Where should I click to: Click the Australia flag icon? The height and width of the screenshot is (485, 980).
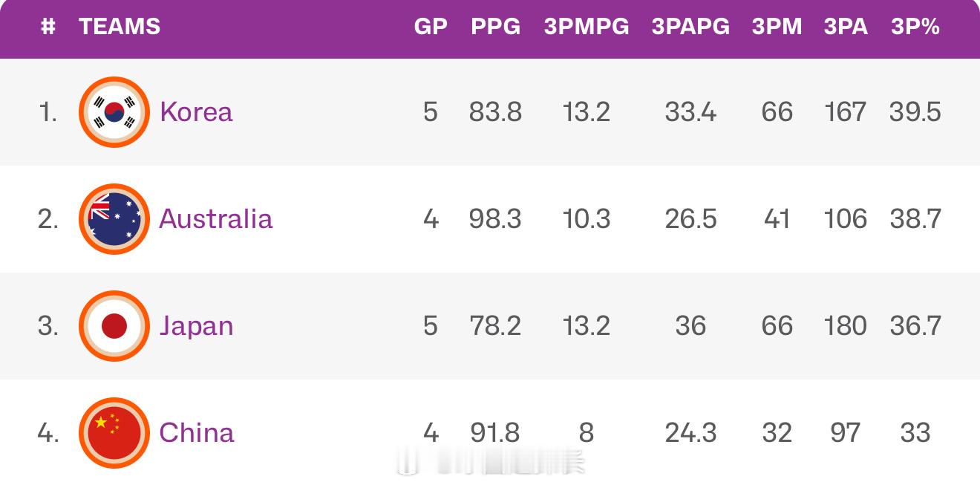114,219
